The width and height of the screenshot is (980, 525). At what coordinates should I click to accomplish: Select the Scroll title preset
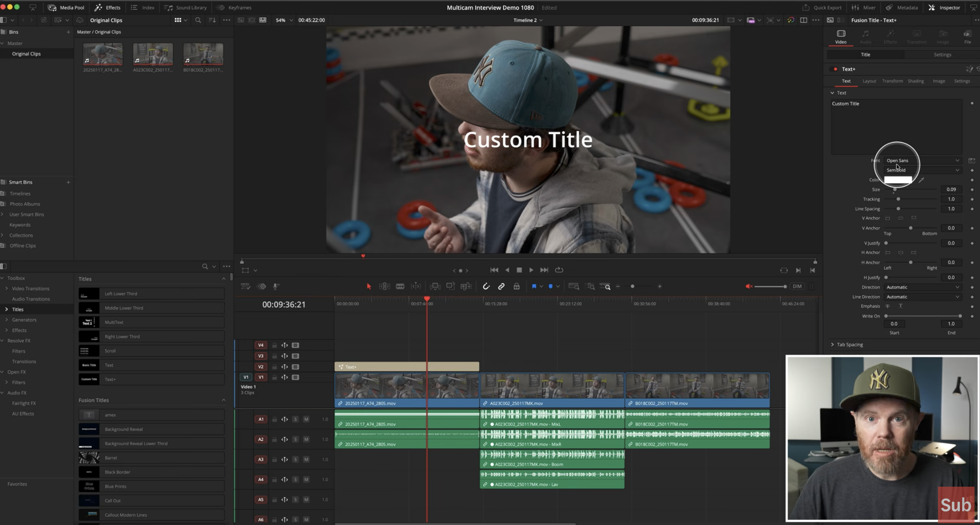click(152, 351)
